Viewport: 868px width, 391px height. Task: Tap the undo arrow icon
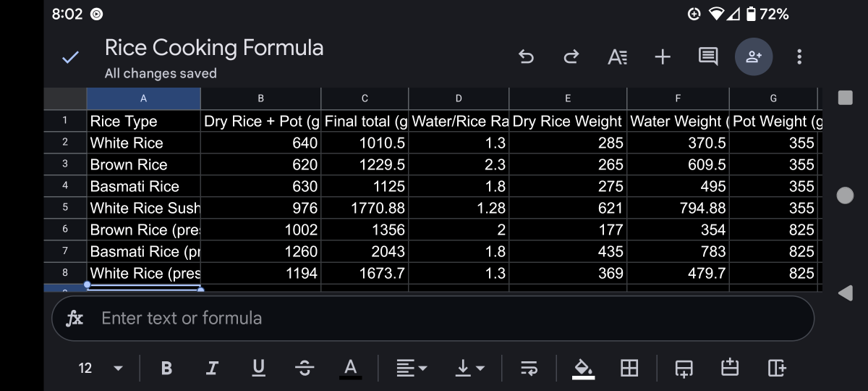pyautogui.click(x=527, y=56)
